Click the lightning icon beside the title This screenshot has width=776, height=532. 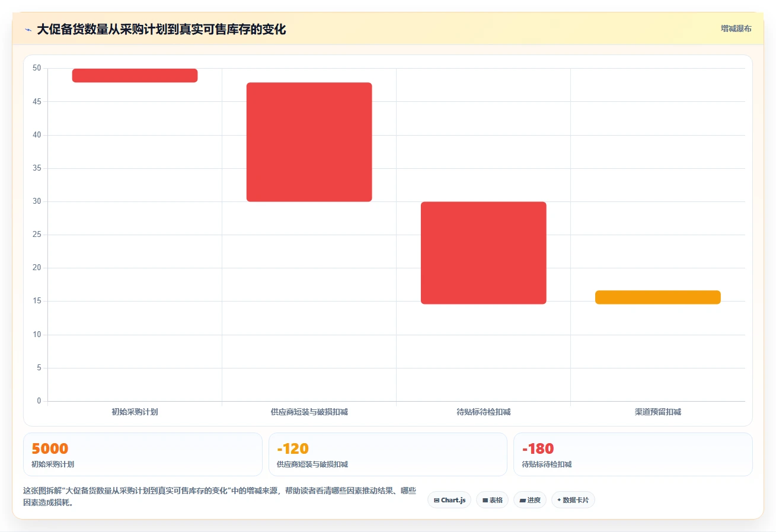click(28, 30)
